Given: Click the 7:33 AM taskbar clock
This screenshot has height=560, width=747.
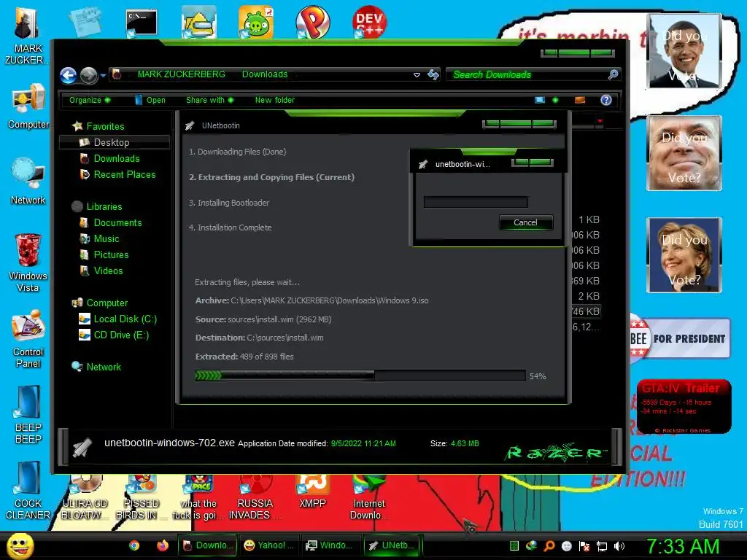Looking at the screenshot, I should (683, 546).
